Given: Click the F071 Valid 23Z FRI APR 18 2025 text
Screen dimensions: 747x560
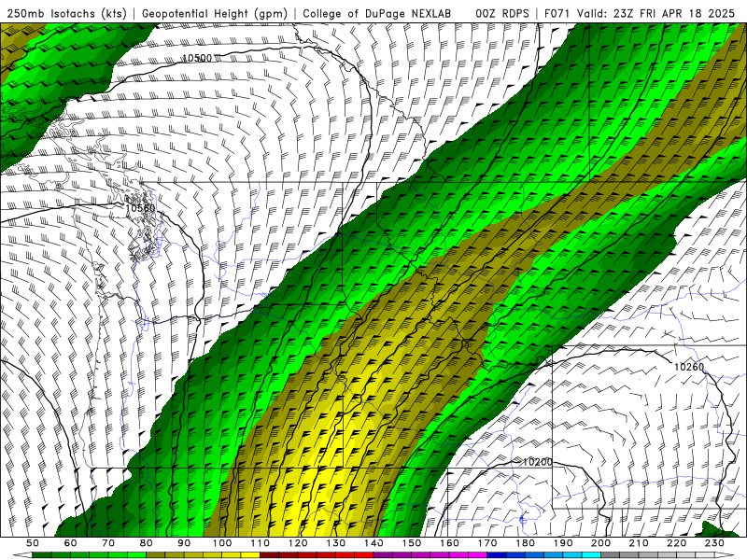Looking at the screenshot, I should click(x=640, y=13).
